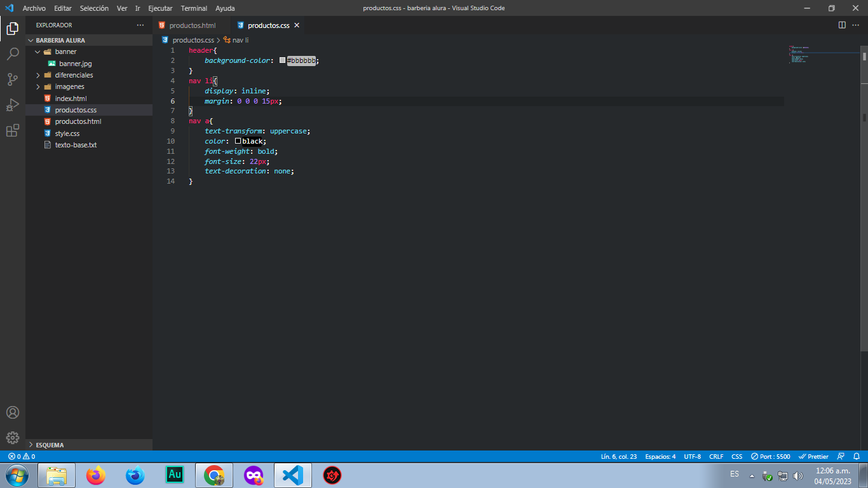868x488 pixels.
Task: Change language mode via CSS indicator
Action: [737, 456]
